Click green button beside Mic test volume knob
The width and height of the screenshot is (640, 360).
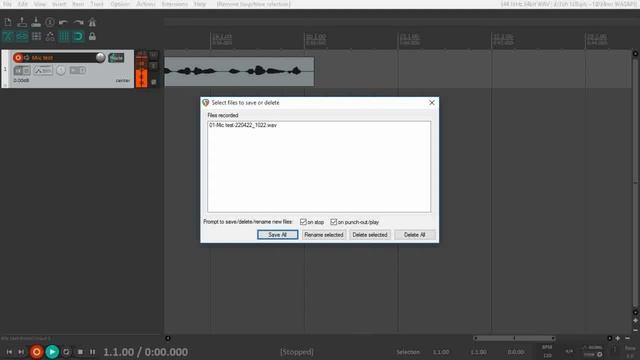[x=116, y=58]
